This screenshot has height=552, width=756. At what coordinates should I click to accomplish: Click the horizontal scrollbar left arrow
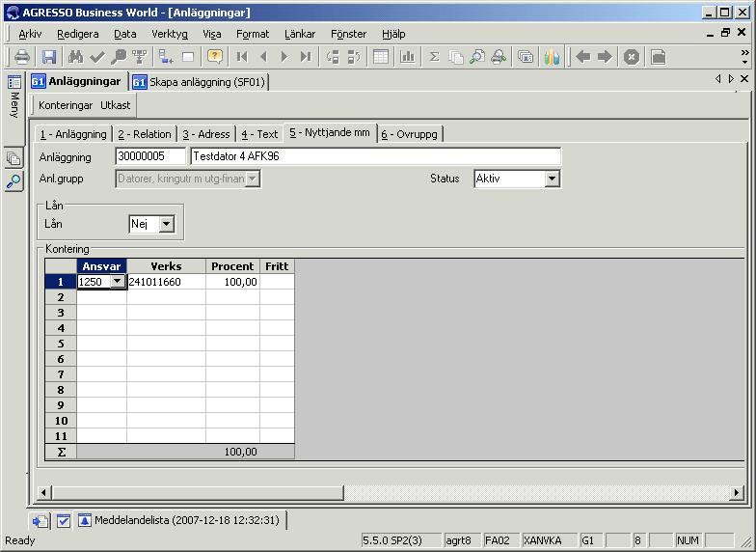(x=44, y=492)
